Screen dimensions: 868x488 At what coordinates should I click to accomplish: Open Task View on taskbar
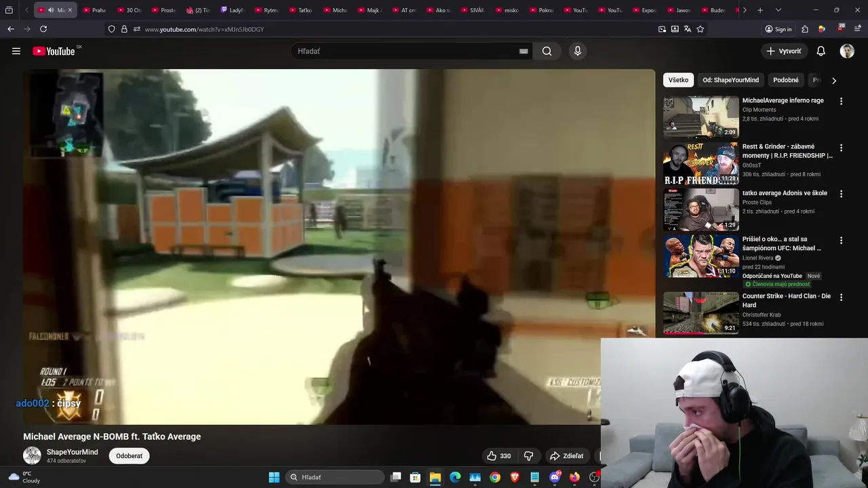(x=395, y=477)
